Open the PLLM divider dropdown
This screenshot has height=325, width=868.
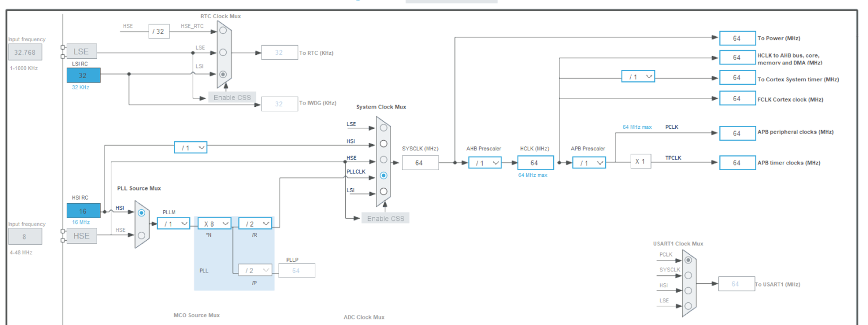(173, 223)
